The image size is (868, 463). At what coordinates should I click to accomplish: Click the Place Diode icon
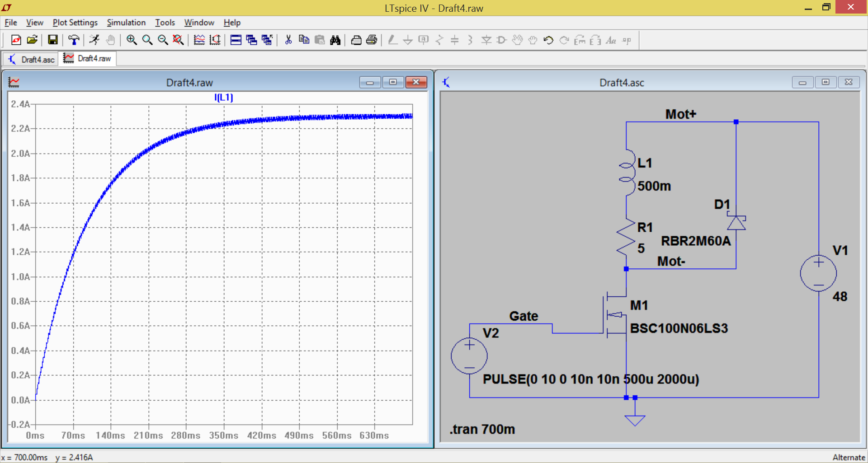click(x=486, y=40)
